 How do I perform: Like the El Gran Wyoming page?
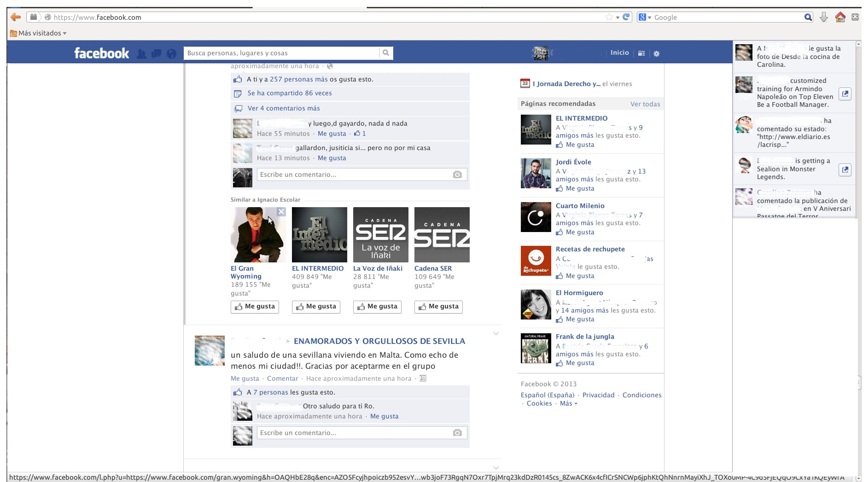click(255, 307)
